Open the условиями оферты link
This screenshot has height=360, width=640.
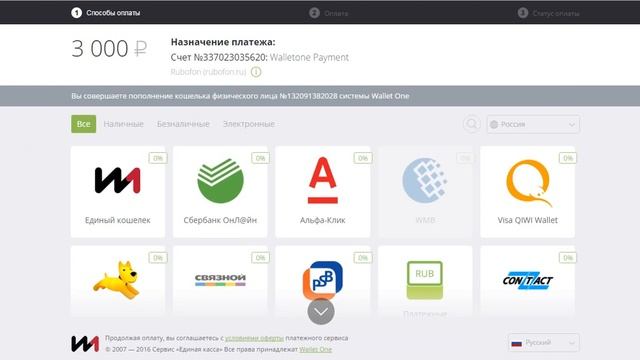[x=254, y=338]
